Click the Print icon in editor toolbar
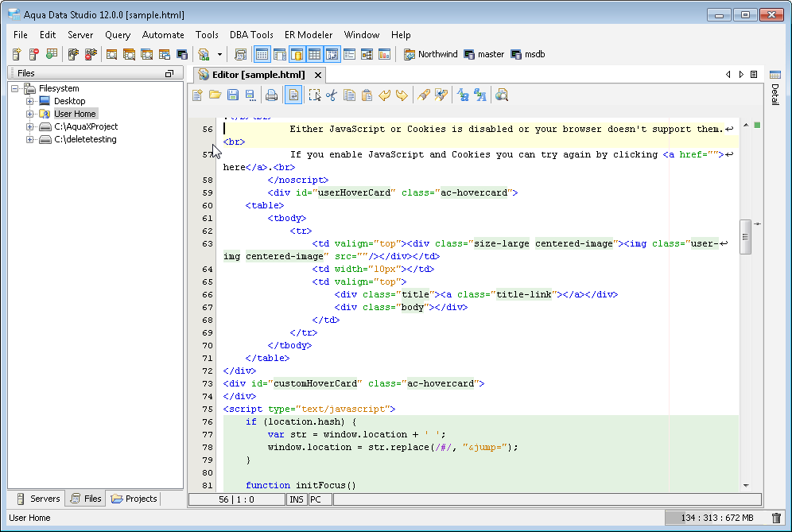Viewport: 792px width, 532px height. tap(272, 95)
